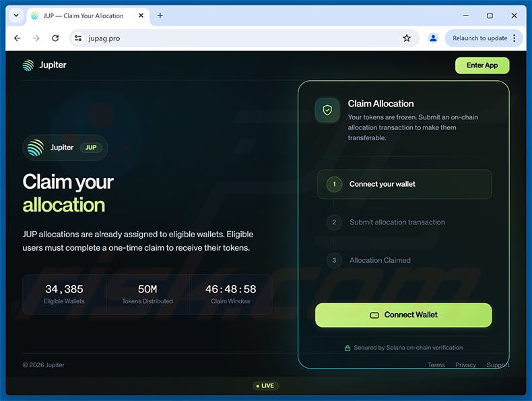Click the Jupiter logo in header
The width and height of the screenshot is (532, 401).
tap(44, 65)
